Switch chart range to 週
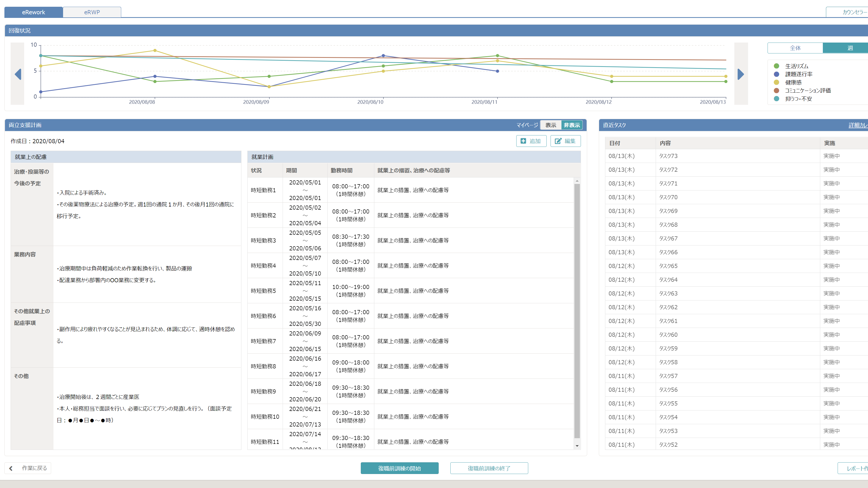 click(x=846, y=48)
